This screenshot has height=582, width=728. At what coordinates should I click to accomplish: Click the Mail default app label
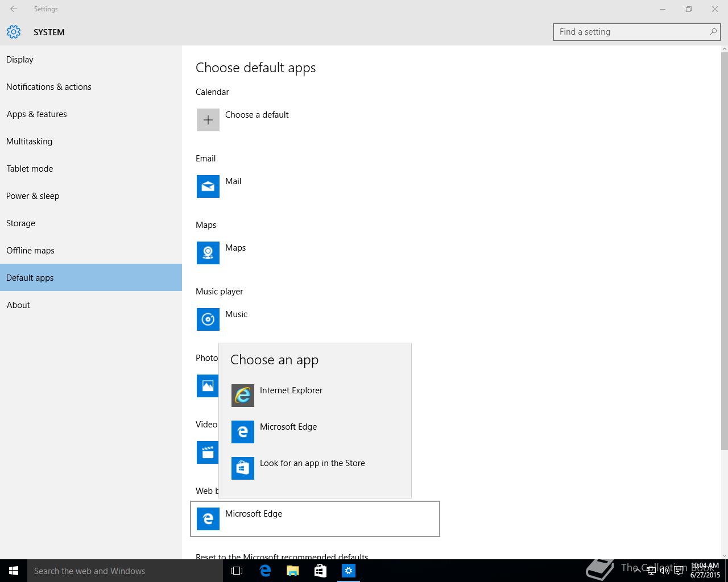[233, 181]
